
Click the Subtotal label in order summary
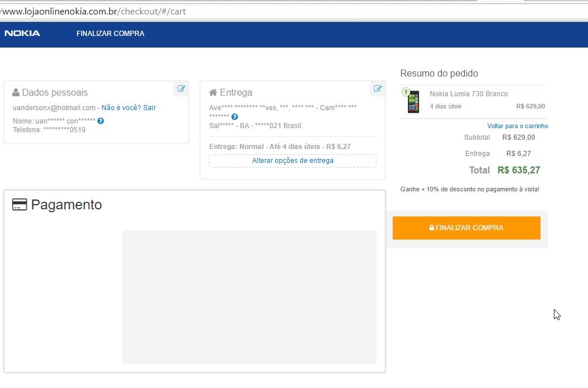point(477,137)
